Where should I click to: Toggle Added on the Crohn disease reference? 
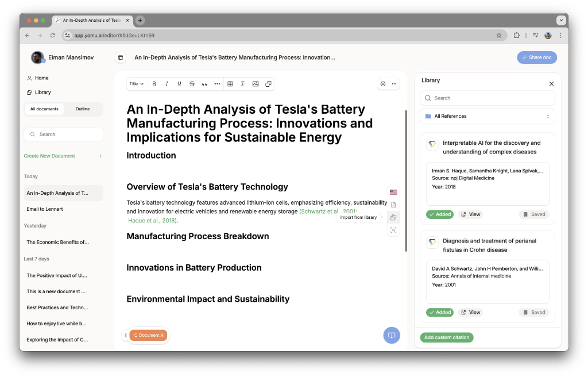(x=440, y=313)
